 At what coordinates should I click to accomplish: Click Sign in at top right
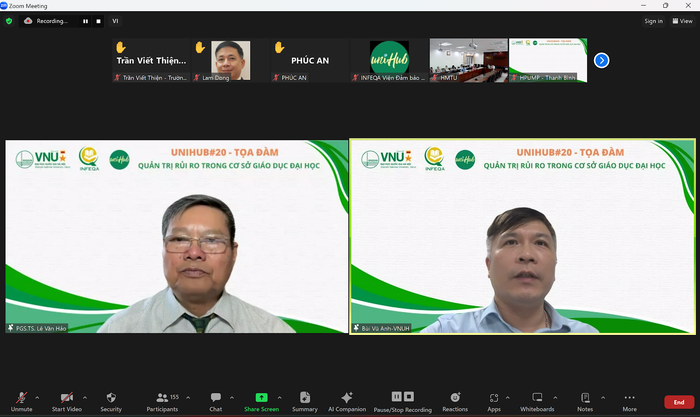click(654, 21)
